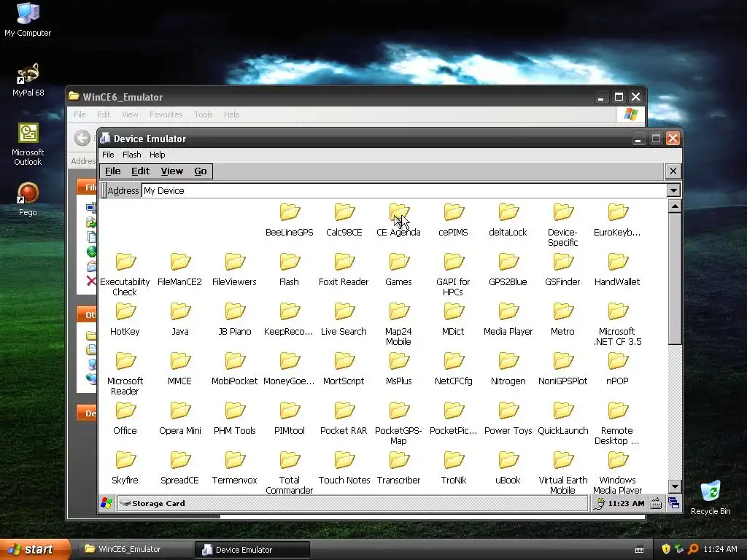Open the GPS2Blue folder

point(508,270)
